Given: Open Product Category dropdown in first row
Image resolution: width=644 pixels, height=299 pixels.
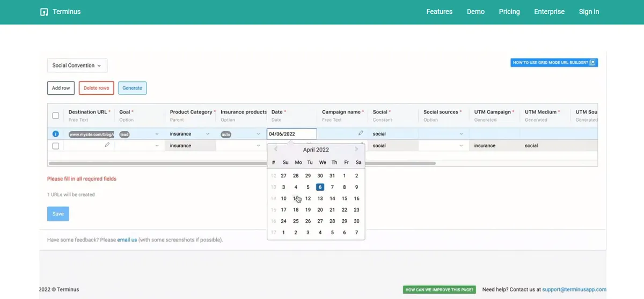Looking at the screenshot, I should (x=208, y=134).
